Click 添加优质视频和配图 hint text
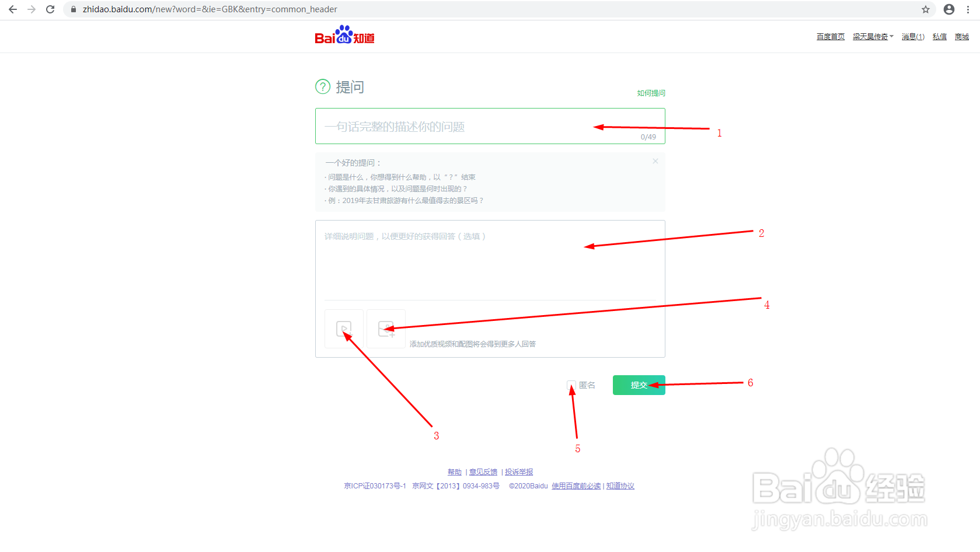The width and height of the screenshot is (980, 552). point(473,344)
